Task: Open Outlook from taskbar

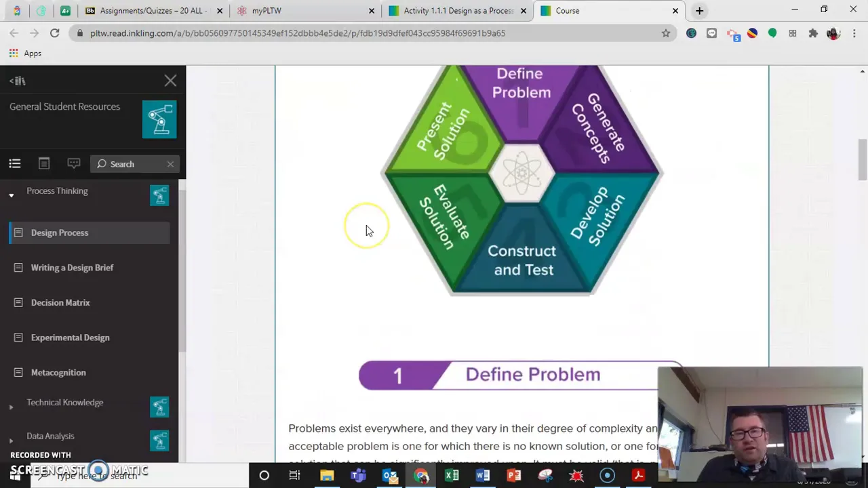Action: 389,476
